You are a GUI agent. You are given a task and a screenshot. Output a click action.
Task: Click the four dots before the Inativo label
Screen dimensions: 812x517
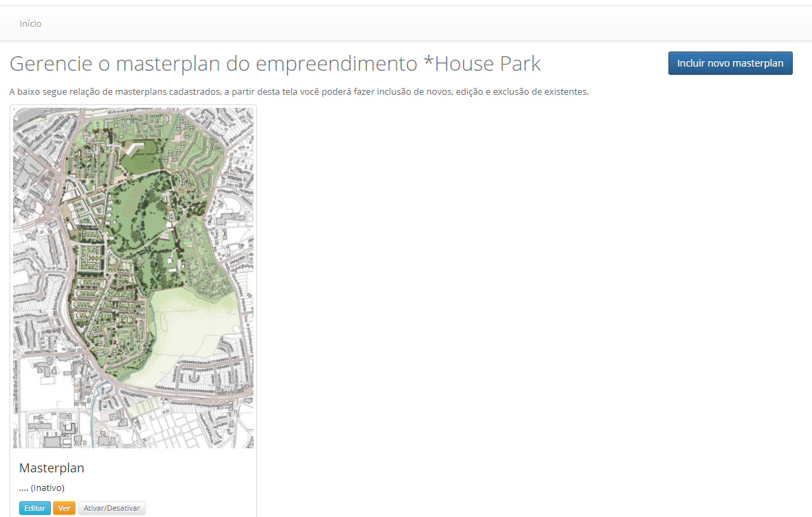[23, 488]
